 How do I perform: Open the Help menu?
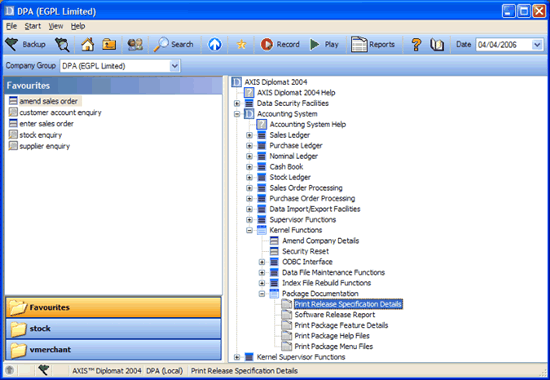click(78, 26)
